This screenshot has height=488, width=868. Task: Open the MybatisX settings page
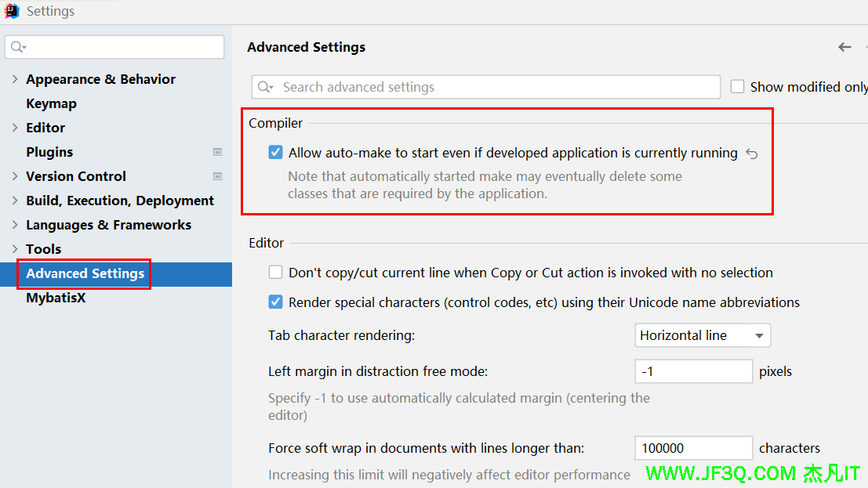click(56, 298)
